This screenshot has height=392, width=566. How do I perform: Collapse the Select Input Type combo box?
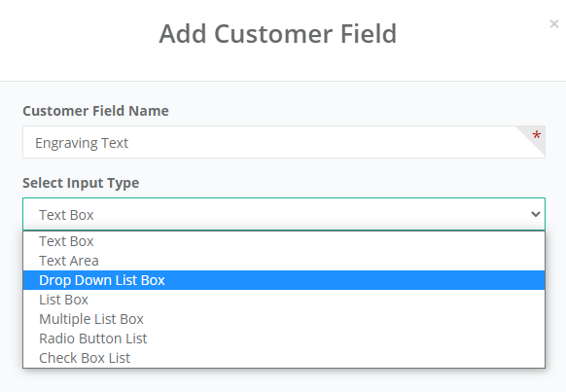pyautogui.click(x=284, y=214)
